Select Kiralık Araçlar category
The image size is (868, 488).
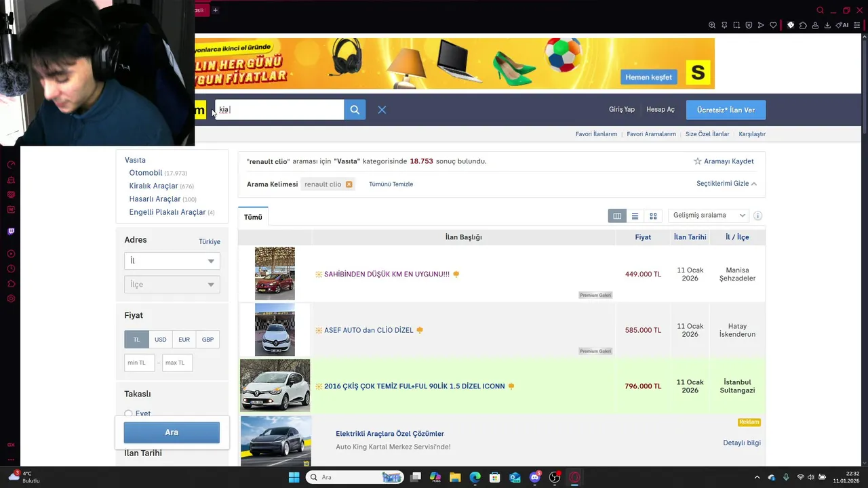(x=153, y=186)
